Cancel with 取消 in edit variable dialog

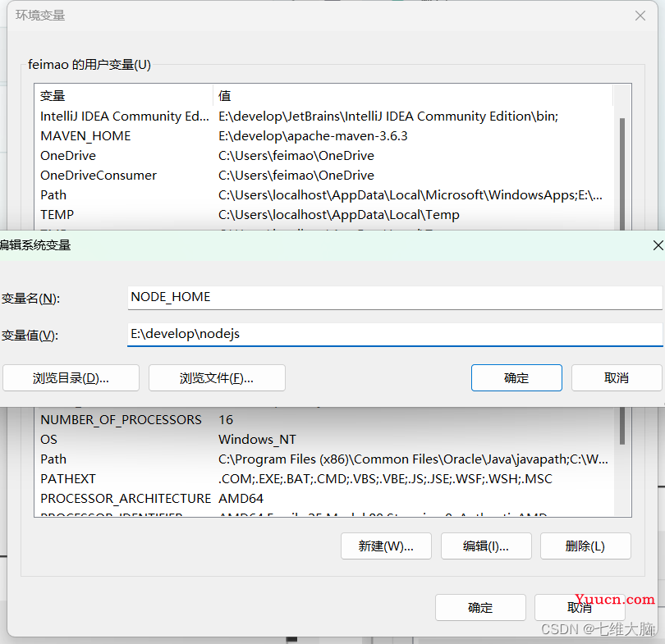[617, 378]
